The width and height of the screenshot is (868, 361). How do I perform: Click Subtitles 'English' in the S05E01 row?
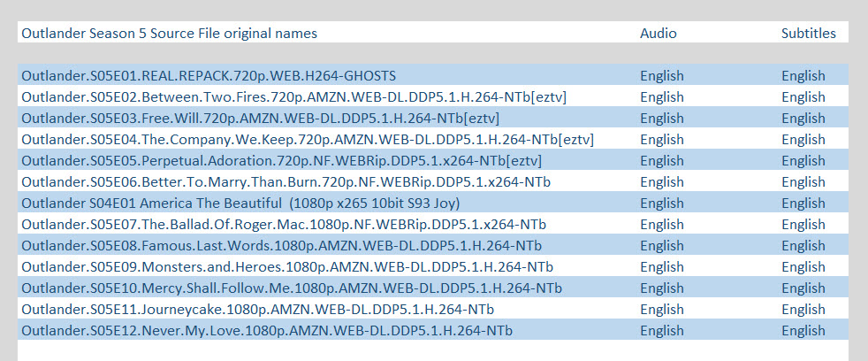[x=803, y=76]
